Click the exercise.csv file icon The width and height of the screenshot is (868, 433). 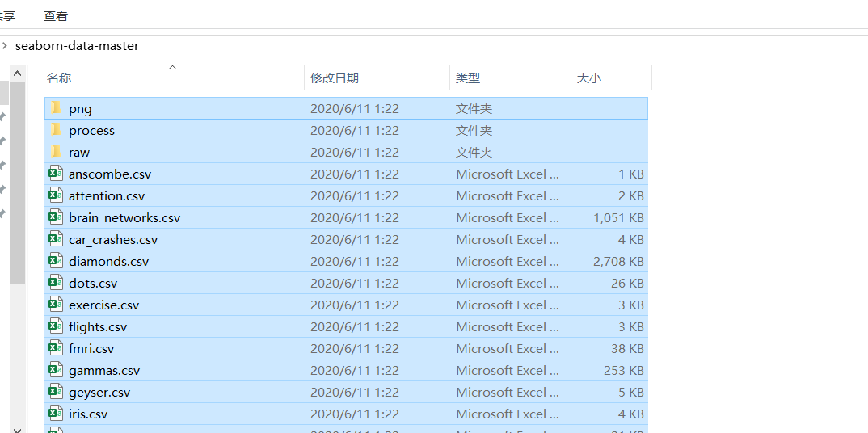pos(55,305)
